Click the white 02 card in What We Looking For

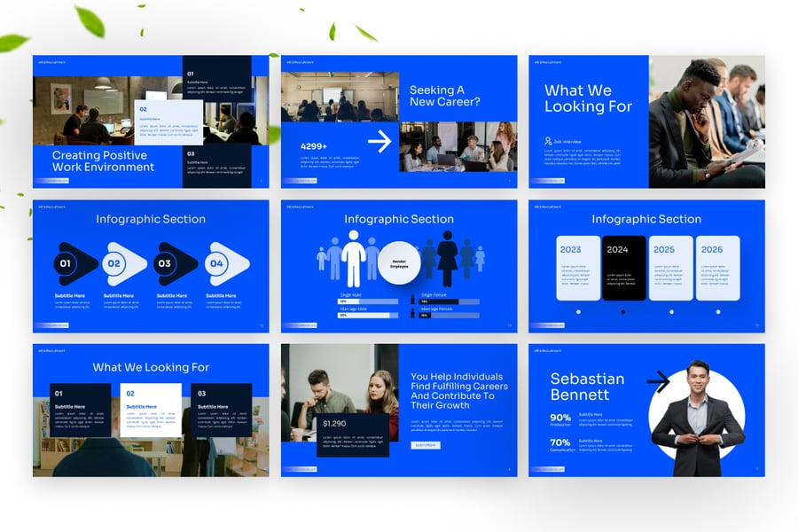151,410
